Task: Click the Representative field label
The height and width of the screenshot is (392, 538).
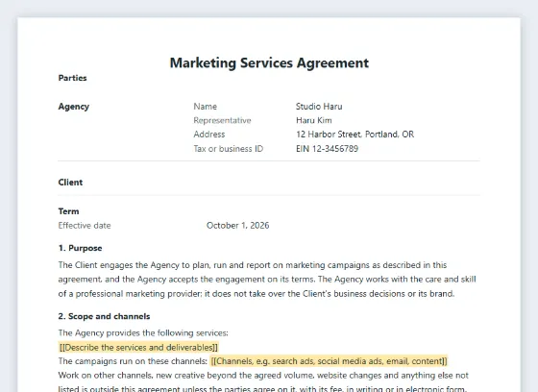Action: coord(222,120)
